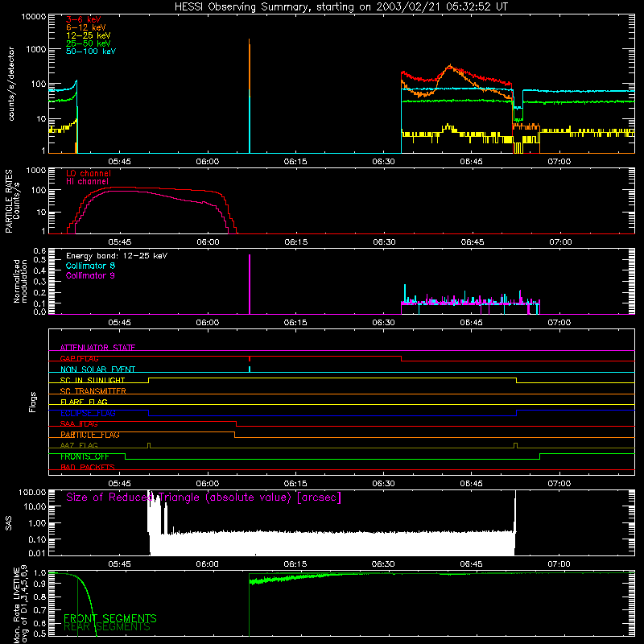This screenshot has width=644, height=644.
Task: Select the 'Collimator 8' legend label
Action: tap(90, 266)
